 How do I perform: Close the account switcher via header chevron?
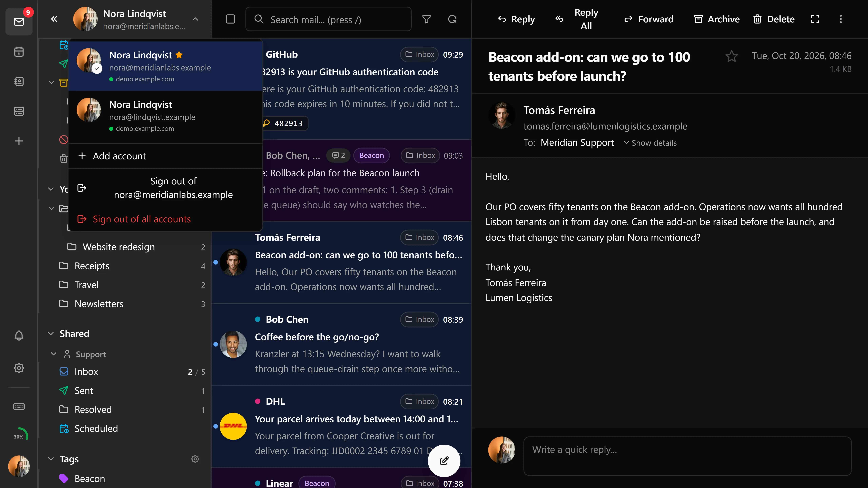[195, 19]
